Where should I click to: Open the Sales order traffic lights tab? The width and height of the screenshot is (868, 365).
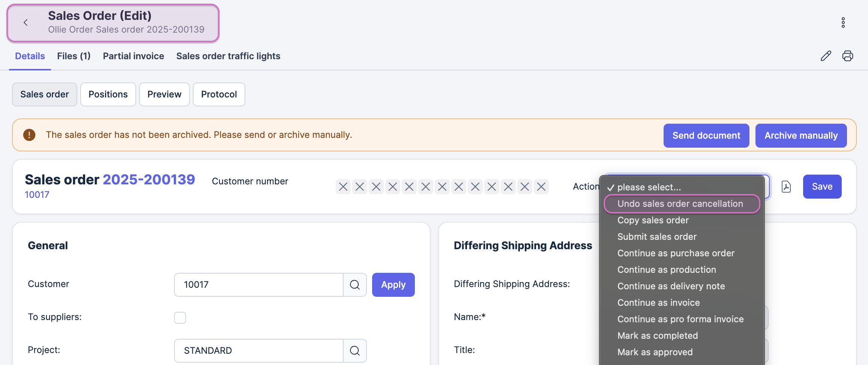pyautogui.click(x=228, y=56)
